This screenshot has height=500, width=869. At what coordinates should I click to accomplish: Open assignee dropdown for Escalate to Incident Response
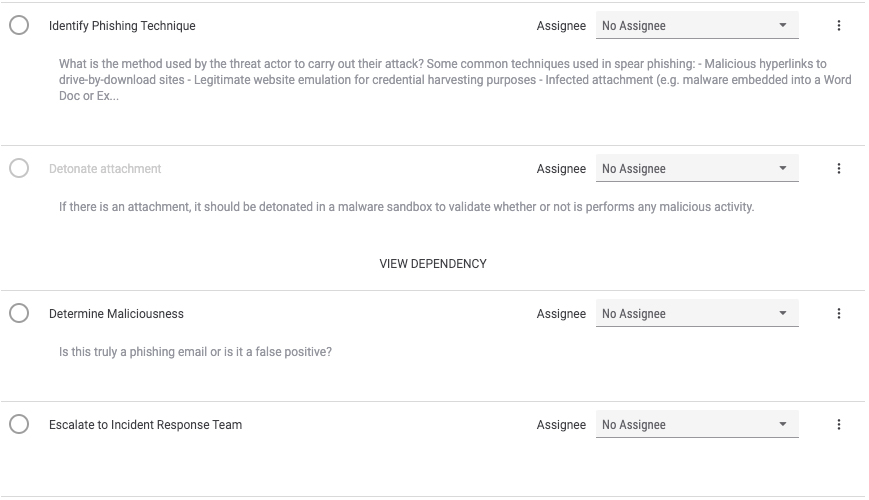pos(697,425)
